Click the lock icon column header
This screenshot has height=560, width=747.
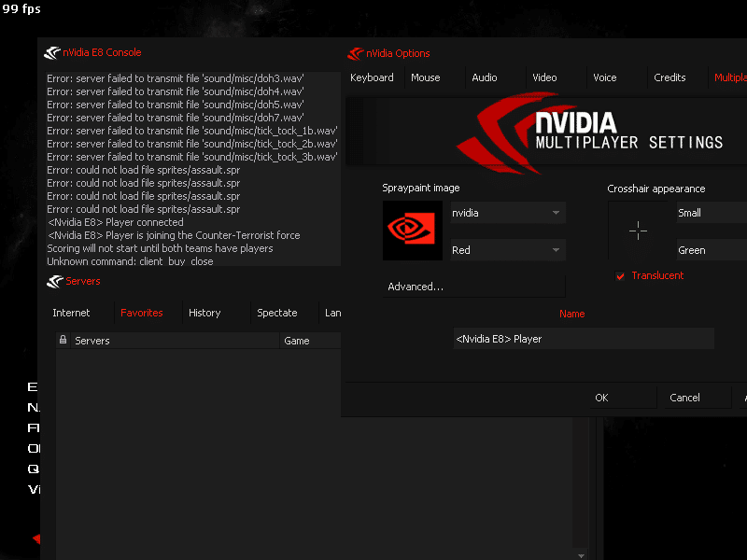point(63,341)
